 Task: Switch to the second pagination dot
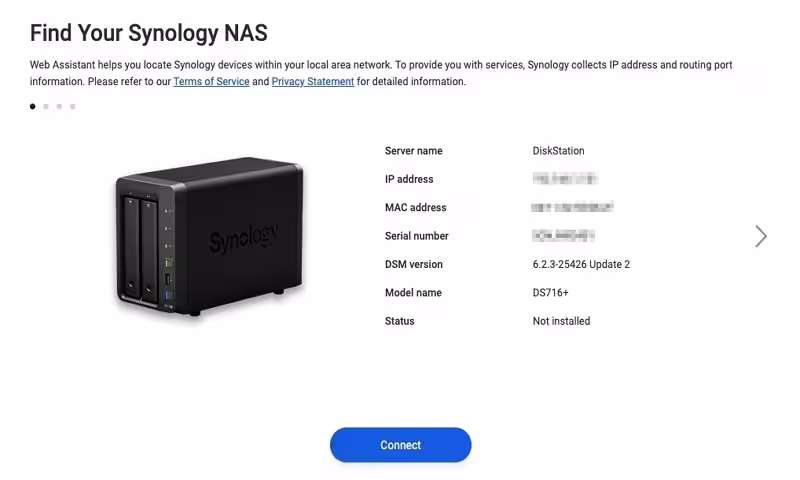[46, 106]
